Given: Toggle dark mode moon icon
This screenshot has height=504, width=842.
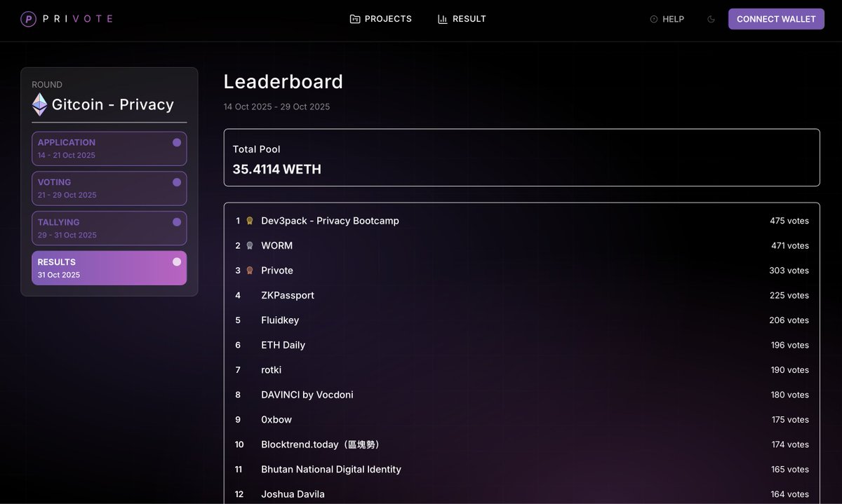Looking at the screenshot, I should [x=711, y=19].
